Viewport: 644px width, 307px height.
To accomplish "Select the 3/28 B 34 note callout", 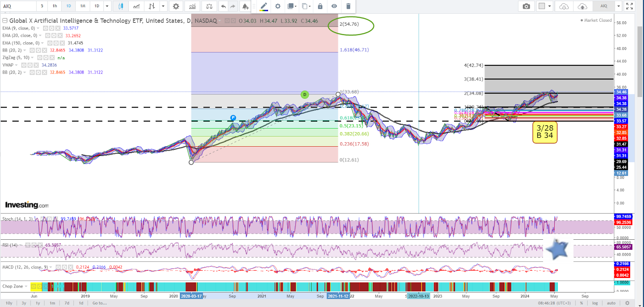I will click(545, 132).
